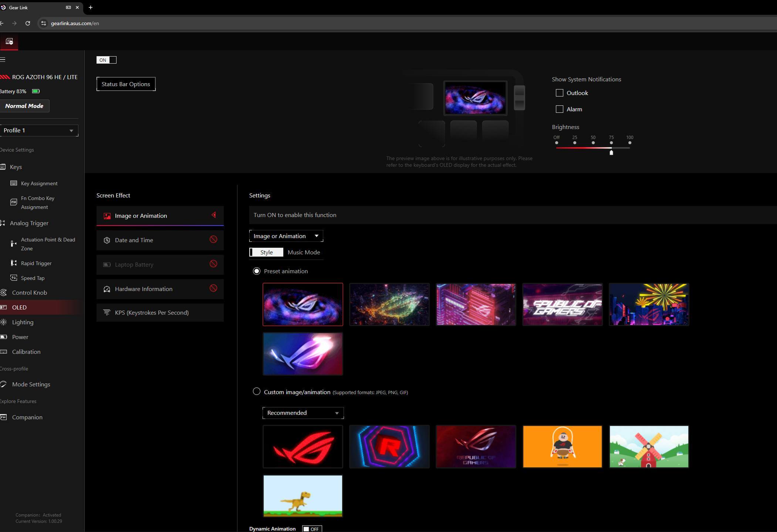
Task: Click the browser reload icon
Action: (28, 23)
